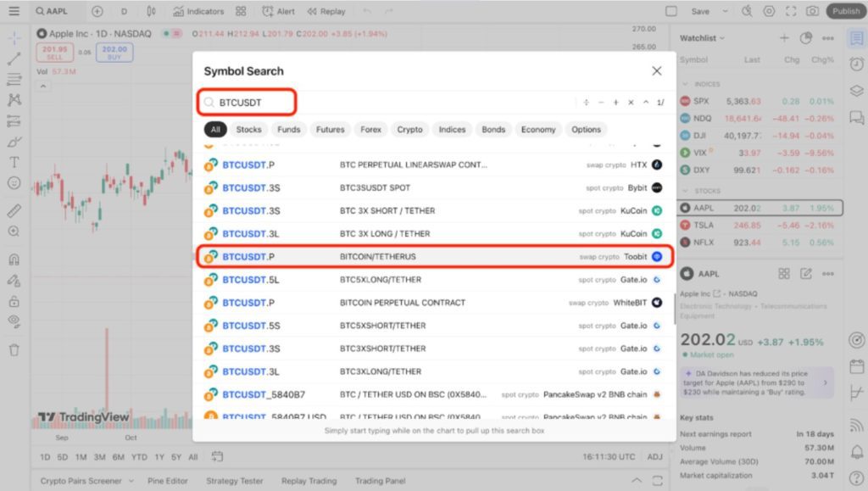Select the ruler measure tool
Screen dimensions: 868x491
point(14,210)
